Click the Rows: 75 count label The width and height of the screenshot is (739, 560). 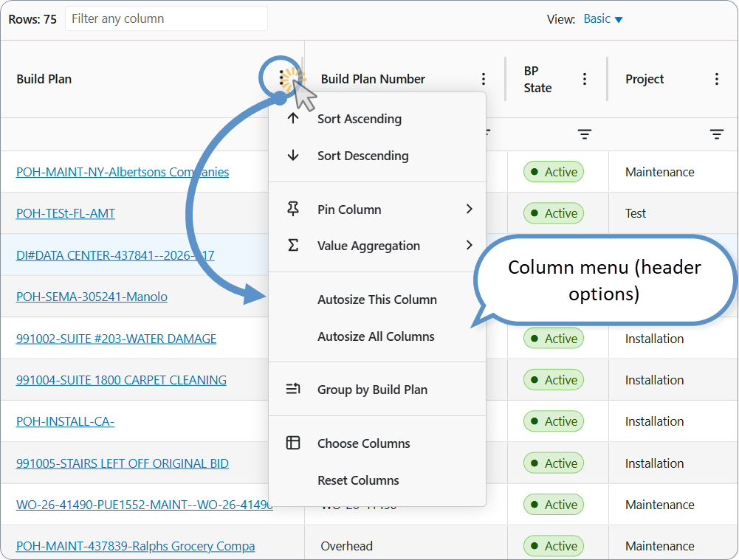(32, 19)
